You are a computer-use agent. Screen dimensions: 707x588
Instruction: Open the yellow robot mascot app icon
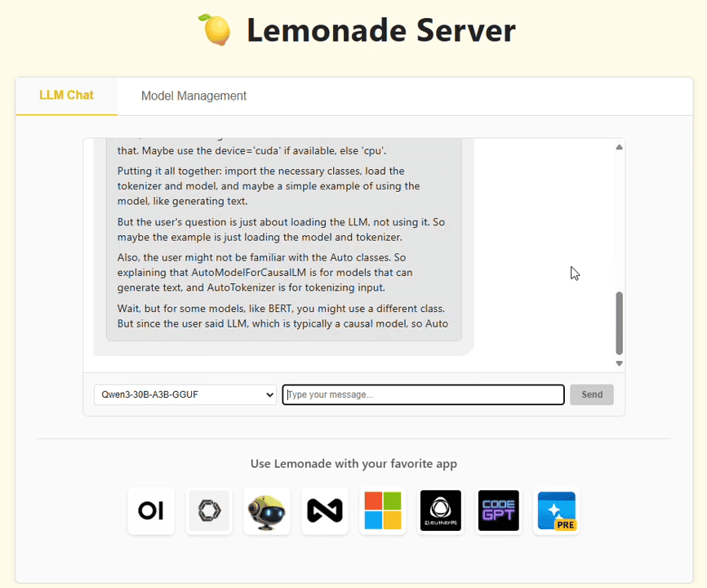point(267,511)
